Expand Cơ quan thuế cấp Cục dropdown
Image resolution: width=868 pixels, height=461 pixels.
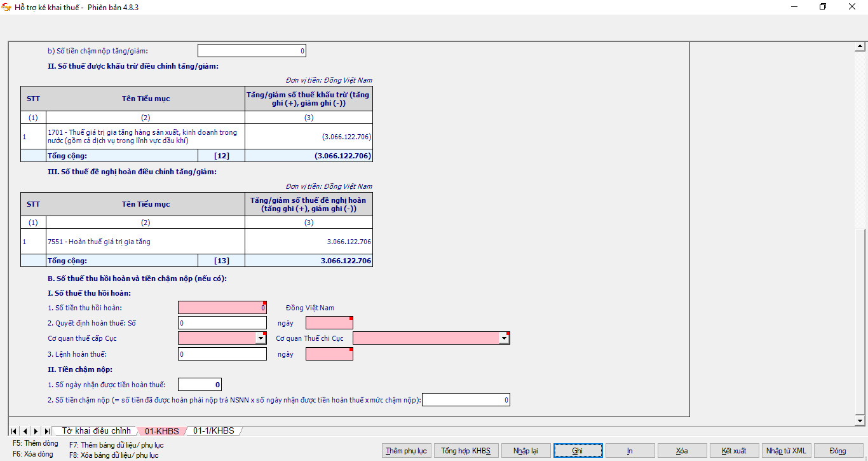pyautogui.click(x=261, y=338)
